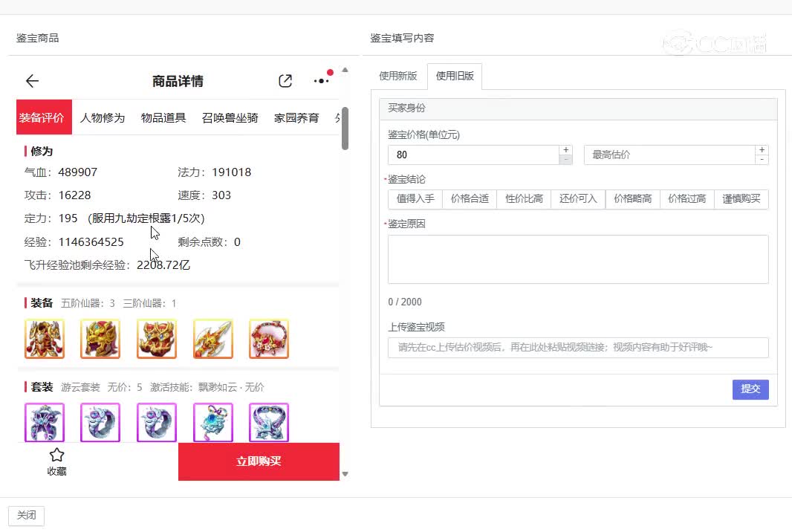The image size is (792, 532).
Task: Click the 游云套装 label
Action: point(80,388)
